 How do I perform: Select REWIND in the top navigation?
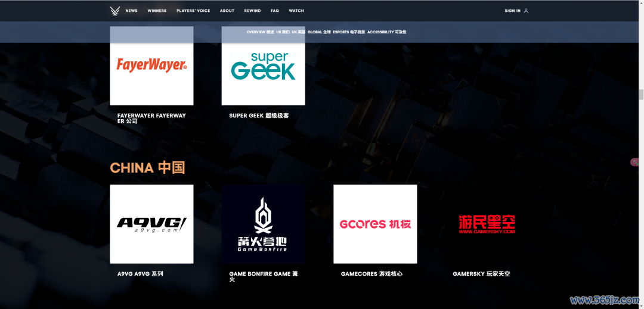pyautogui.click(x=252, y=11)
